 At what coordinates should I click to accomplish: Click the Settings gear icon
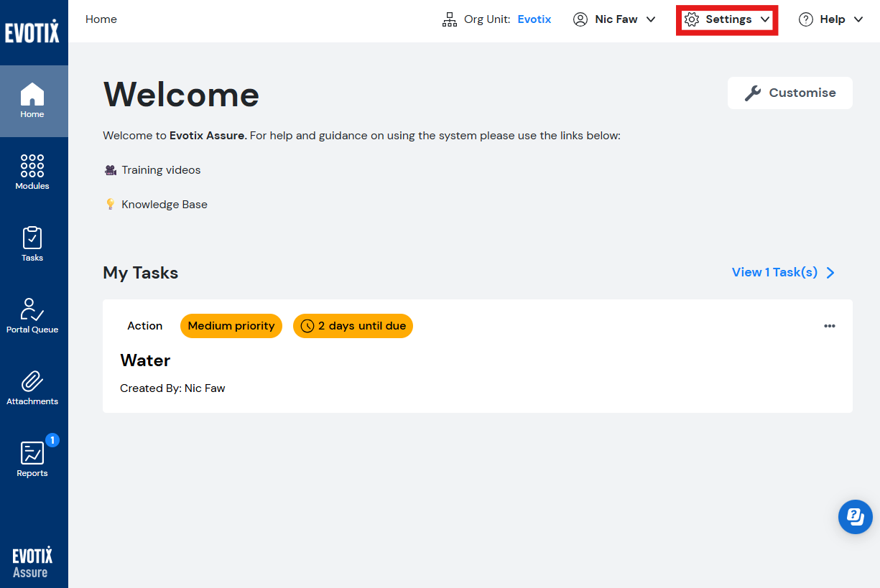[x=692, y=19]
